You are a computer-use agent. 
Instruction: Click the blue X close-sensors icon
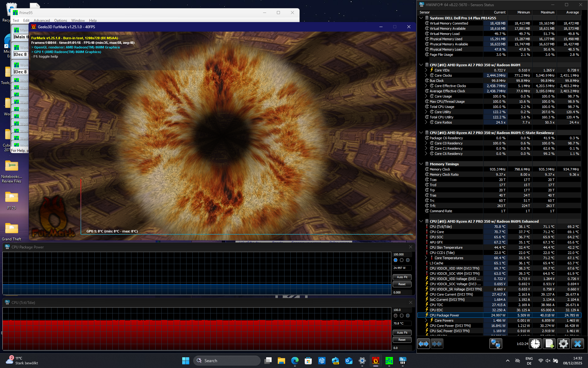coord(577,344)
